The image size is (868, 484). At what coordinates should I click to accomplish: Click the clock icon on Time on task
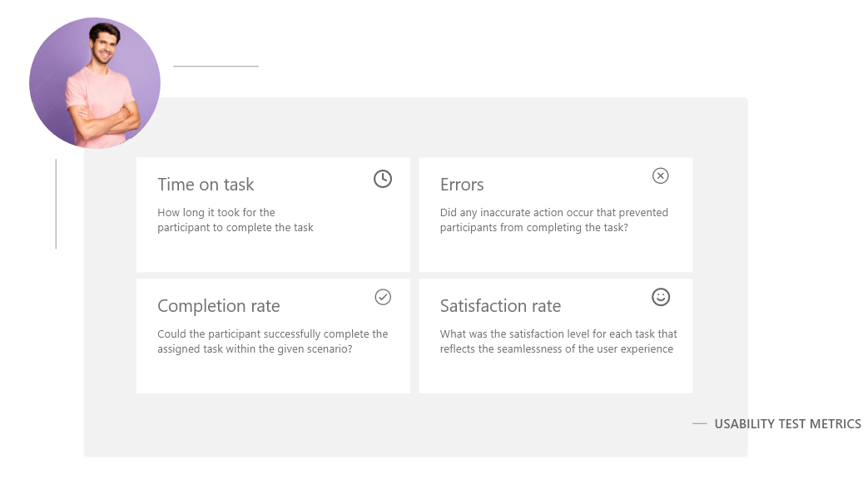pyautogui.click(x=383, y=179)
